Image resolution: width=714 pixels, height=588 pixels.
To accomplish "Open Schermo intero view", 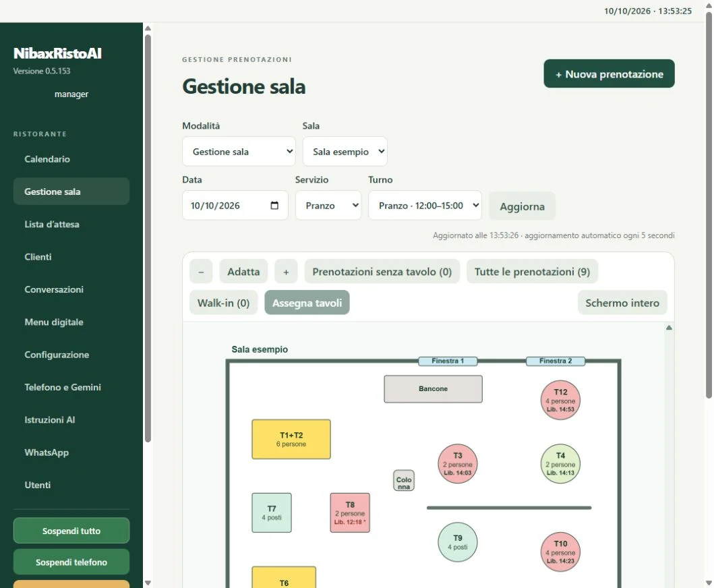I will click(622, 303).
